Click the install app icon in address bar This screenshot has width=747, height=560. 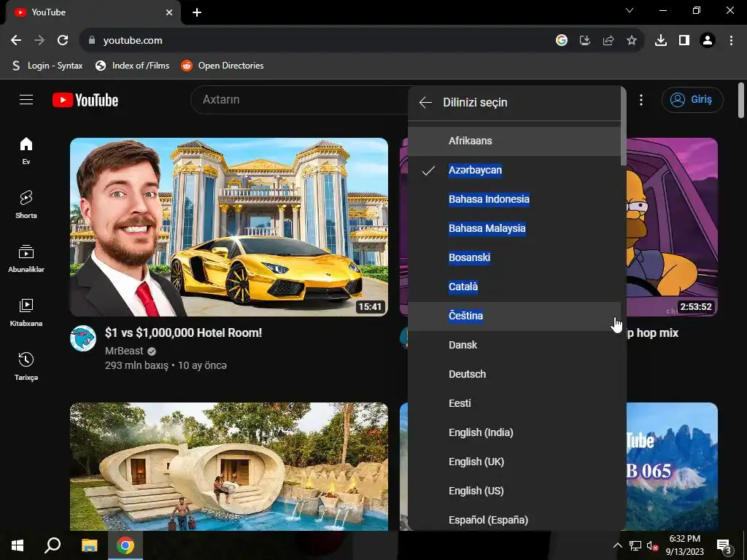[x=585, y=41]
